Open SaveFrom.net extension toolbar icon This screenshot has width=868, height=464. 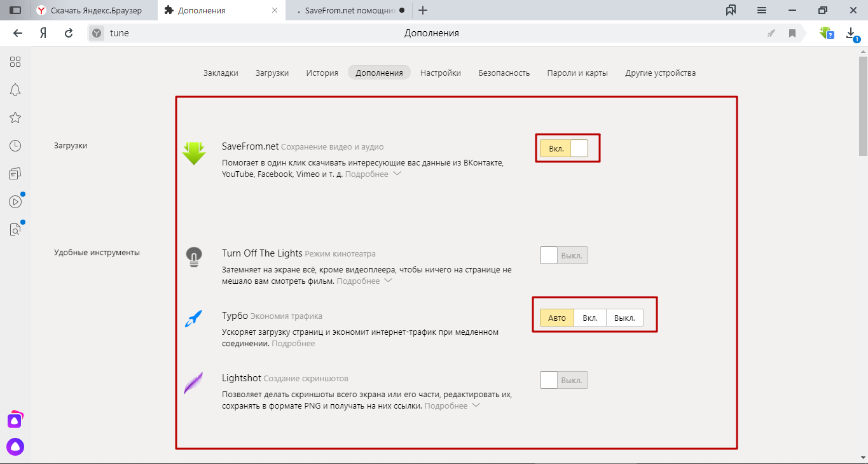[826, 33]
